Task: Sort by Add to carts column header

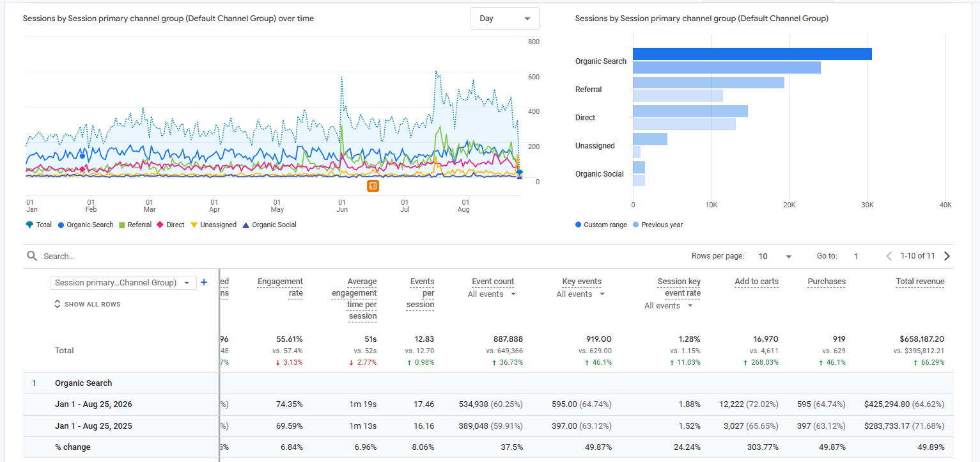Action: (x=756, y=282)
